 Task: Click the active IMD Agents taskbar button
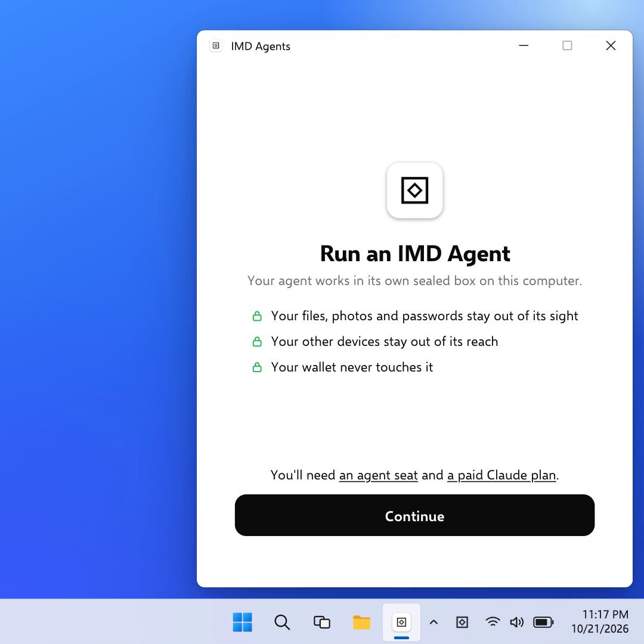[x=401, y=622]
